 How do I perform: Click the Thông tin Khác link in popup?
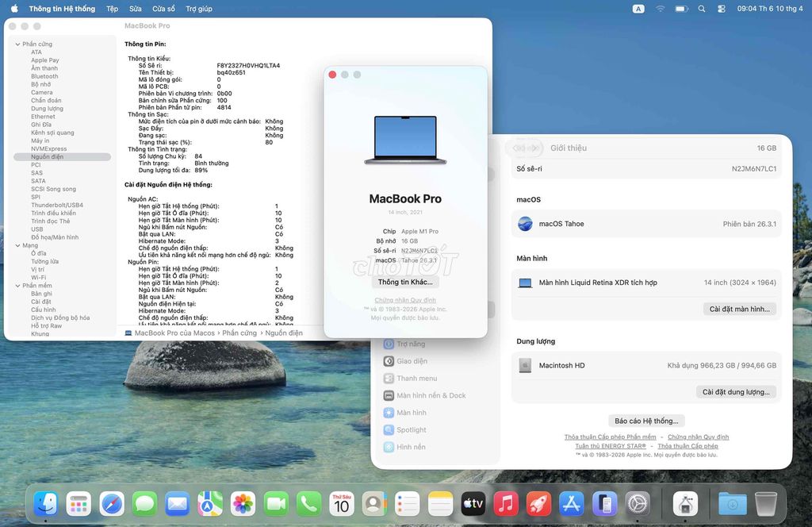tap(405, 281)
